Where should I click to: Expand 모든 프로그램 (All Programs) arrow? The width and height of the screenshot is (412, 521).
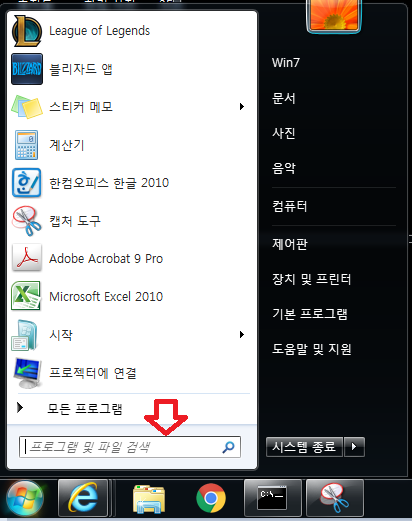tap(20, 407)
